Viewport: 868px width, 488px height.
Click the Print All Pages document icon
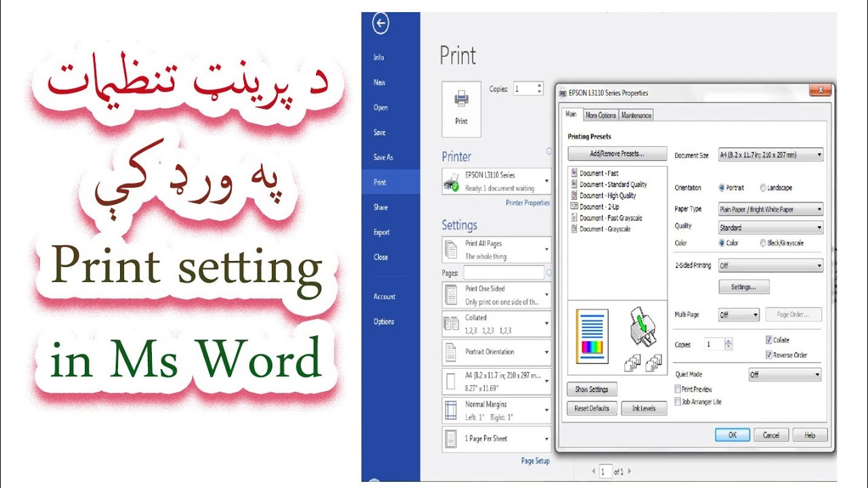click(x=451, y=250)
